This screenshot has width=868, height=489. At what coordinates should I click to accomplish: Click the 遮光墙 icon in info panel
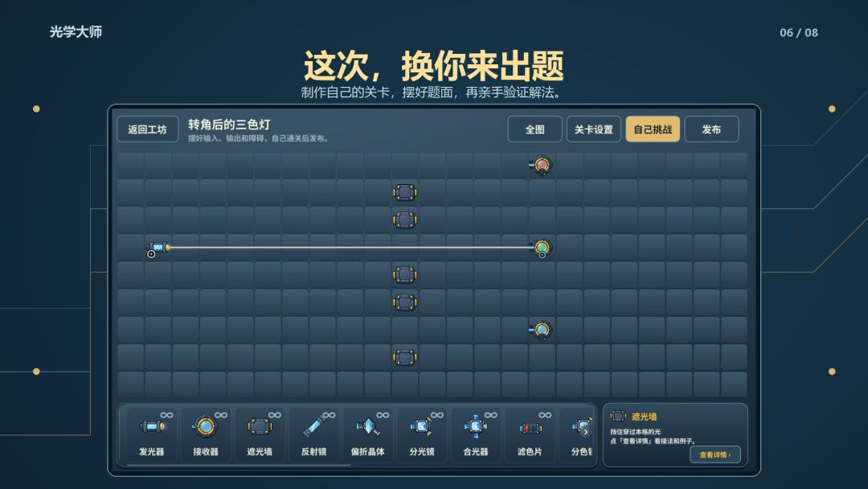618,416
